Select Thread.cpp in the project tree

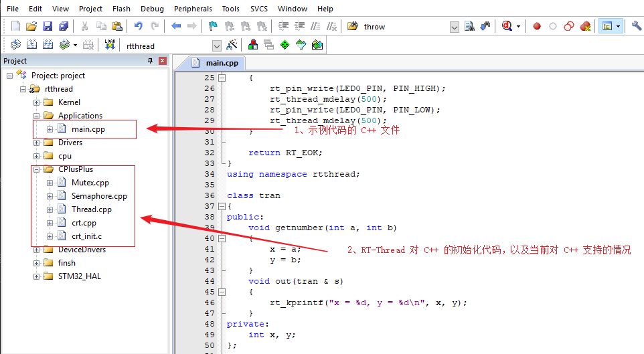tap(91, 209)
